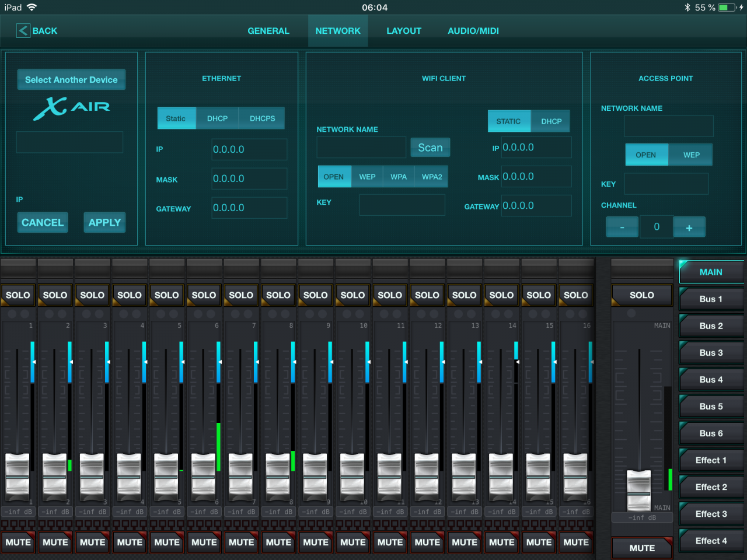Image resolution: width=747 pixels, height=560 pixels.
Task: Click the Ethernet IP address field
Action: point(249,149)
